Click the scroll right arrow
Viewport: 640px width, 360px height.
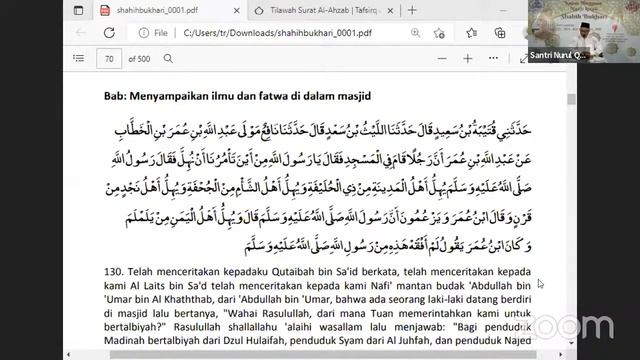560,355
